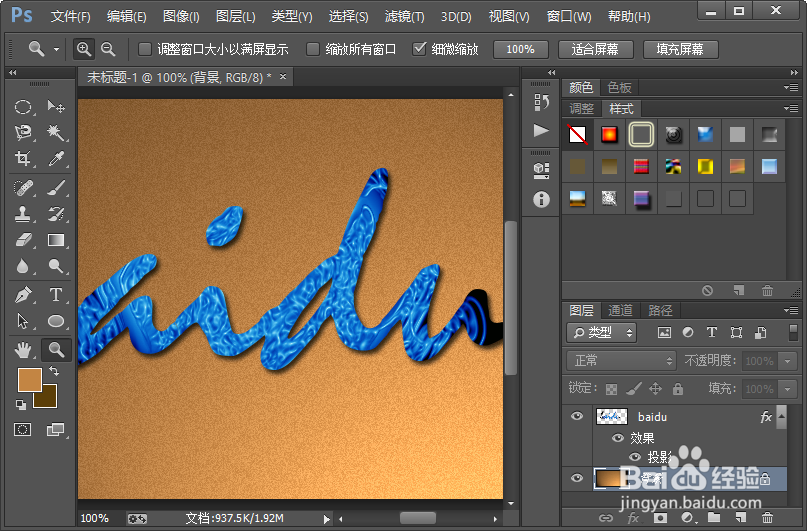
Task: Create a new layer group
Action: [x=714, y=518]
